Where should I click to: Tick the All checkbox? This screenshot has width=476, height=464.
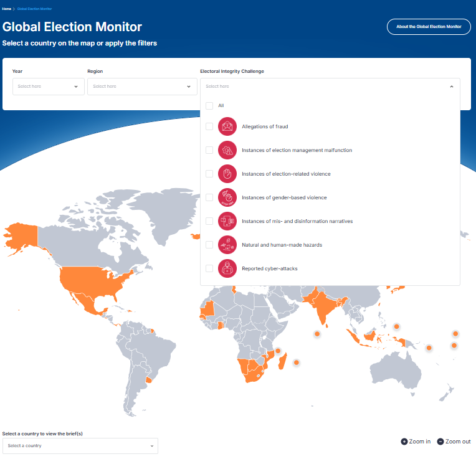tap(209, 106)
